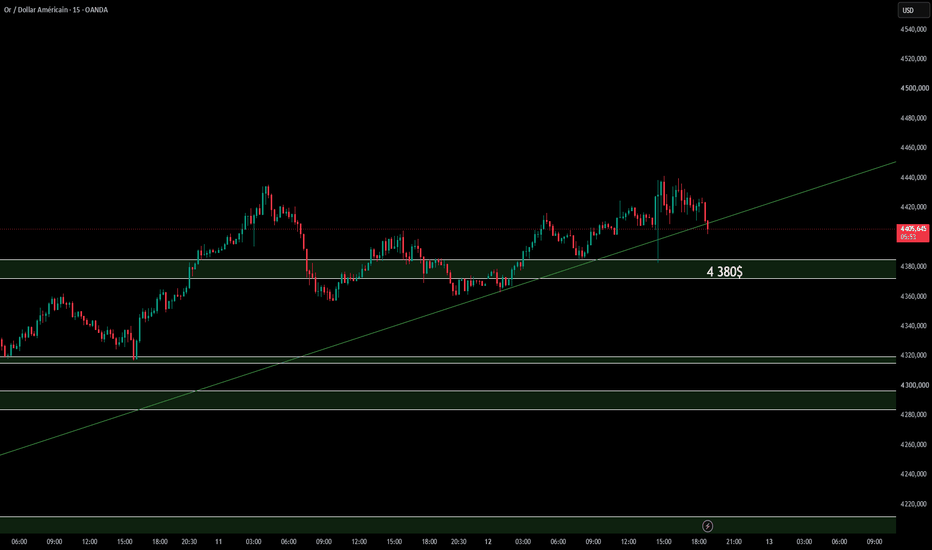The image size is (932, 550).
Task: Click the 4260,000 price axis label
Action: pyautogui.click(x=913, y=445)
